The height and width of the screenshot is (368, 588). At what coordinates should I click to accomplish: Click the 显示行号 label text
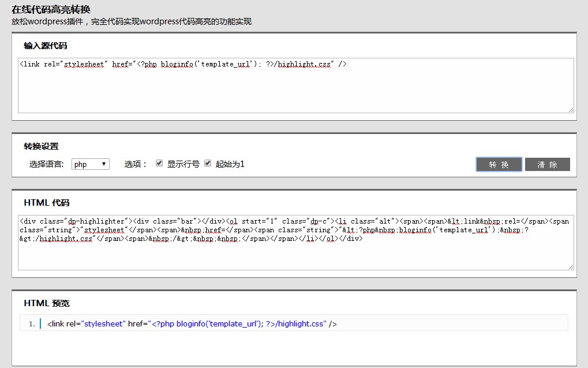(x=183, y=164)
